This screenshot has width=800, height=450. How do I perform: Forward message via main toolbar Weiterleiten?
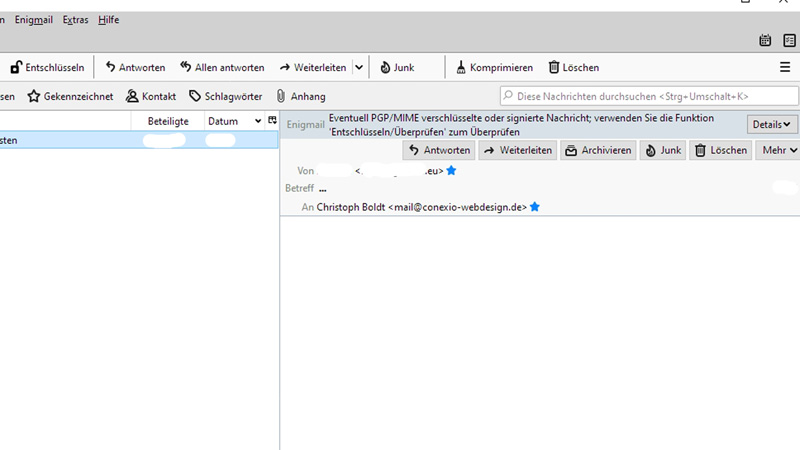313,67
